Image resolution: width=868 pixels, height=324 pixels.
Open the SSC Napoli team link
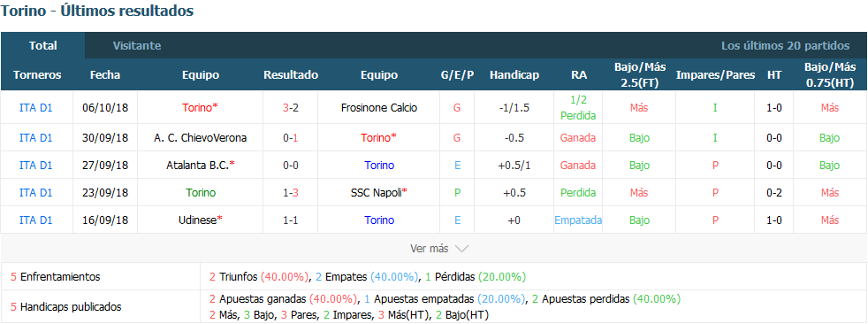378,192
